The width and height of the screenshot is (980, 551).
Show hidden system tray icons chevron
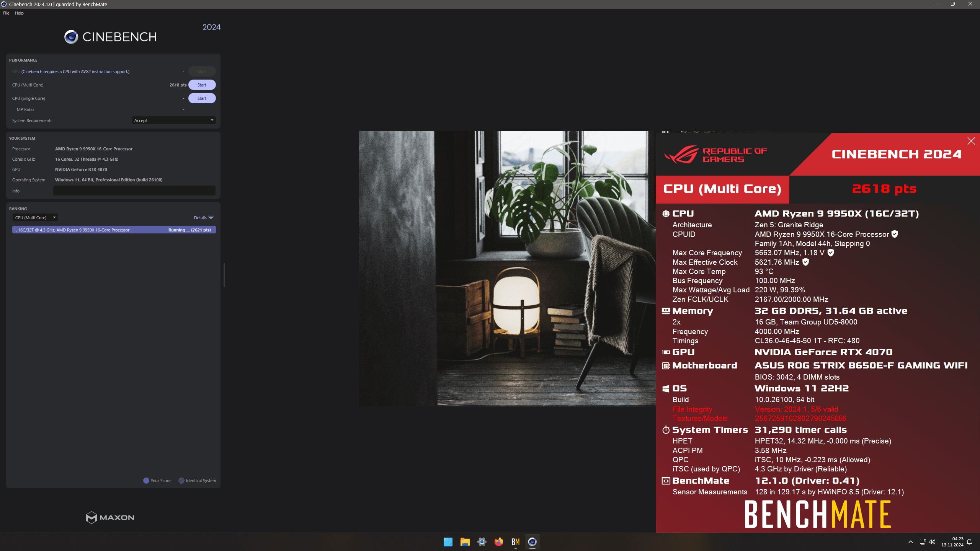pyautogui.click(x=911, y=542)
